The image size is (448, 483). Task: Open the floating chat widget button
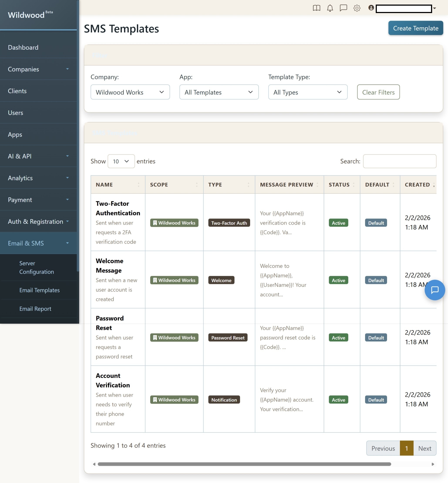point(435,290)
